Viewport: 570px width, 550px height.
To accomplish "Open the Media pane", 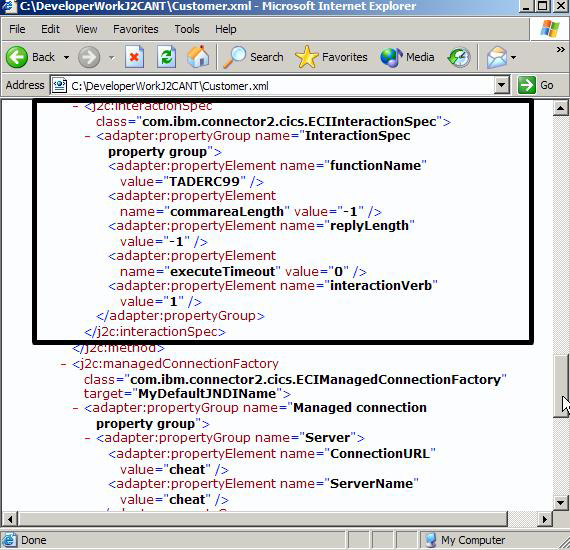I will (x=407, y=57).
